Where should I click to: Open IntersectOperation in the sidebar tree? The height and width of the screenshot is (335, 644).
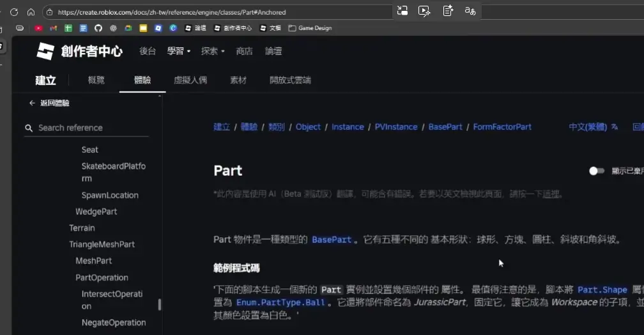coord(112,300)
